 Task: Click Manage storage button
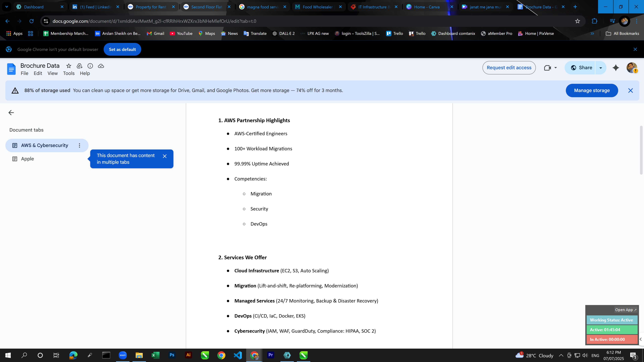(x=592, y=90)
